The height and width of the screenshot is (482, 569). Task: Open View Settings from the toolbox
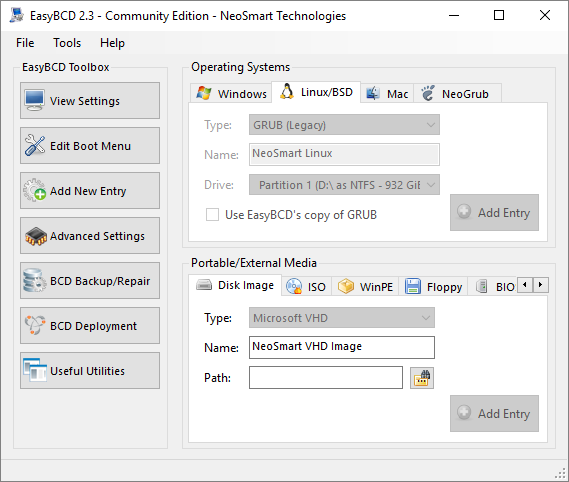(x=90, y=101)
